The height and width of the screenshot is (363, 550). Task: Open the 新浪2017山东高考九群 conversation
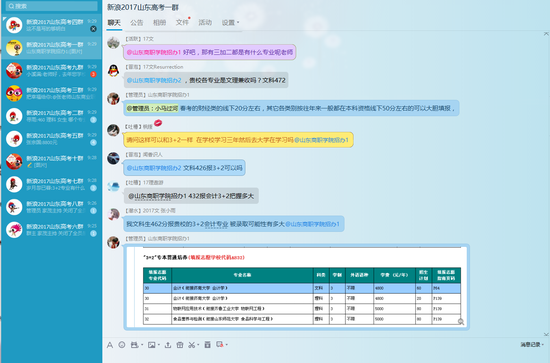(x=51, y=71)
